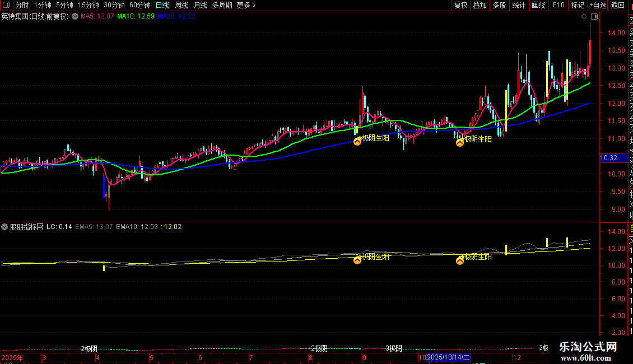Switch to 月线 monthly chart
Screen dimensions: 633x364
click(200, 5)
